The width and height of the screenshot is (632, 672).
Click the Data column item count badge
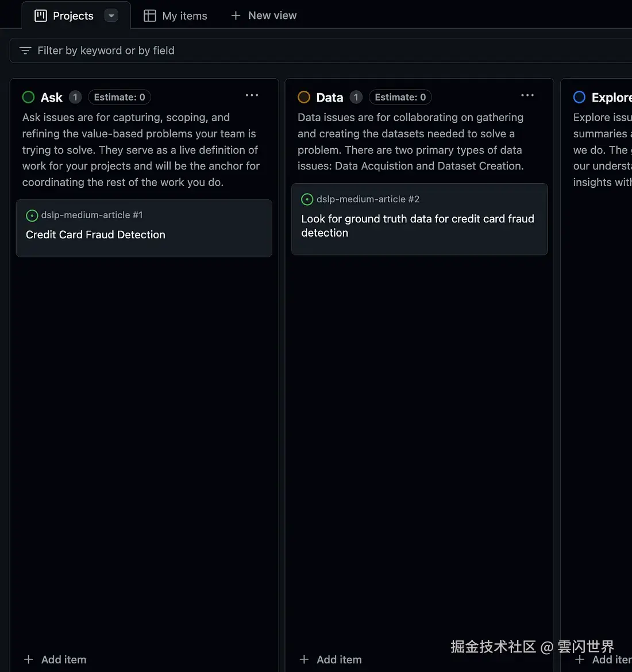point(356,97)
